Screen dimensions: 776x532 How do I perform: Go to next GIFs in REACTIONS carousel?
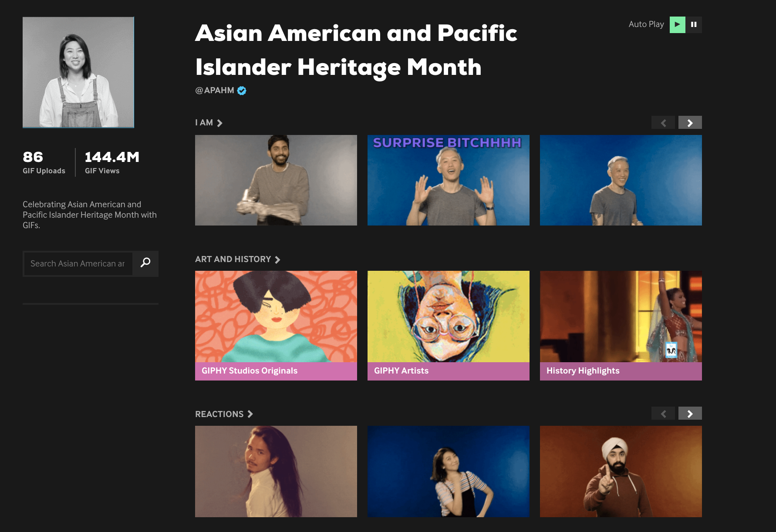tap(690, 414)
